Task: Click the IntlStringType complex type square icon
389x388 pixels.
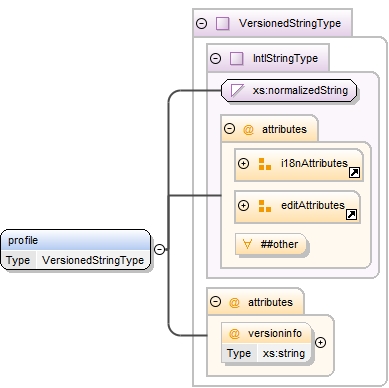Action: [x=236, y=59]
